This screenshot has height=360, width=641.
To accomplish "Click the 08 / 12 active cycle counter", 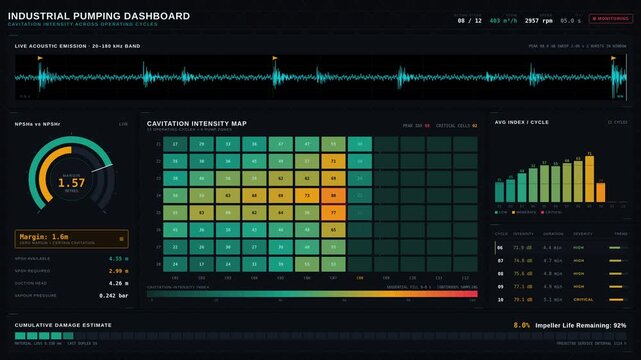I will [470, 20].
